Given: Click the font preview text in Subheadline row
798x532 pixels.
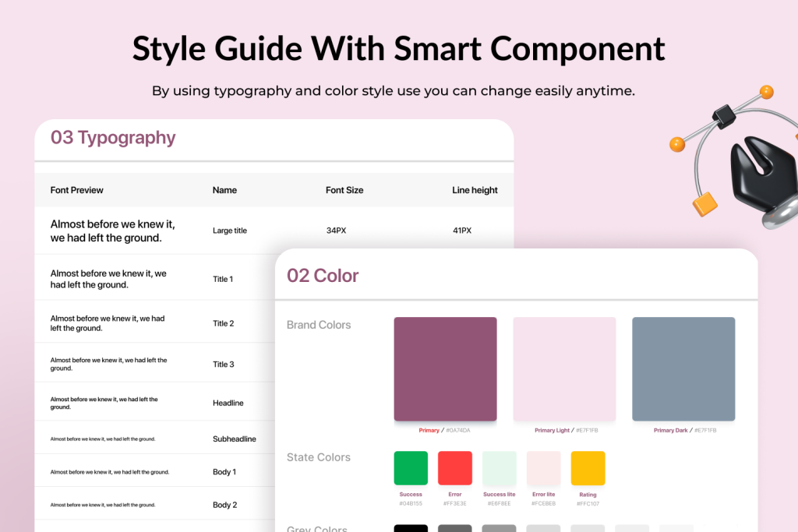Looking at the screenshot, I should [103, 439].
